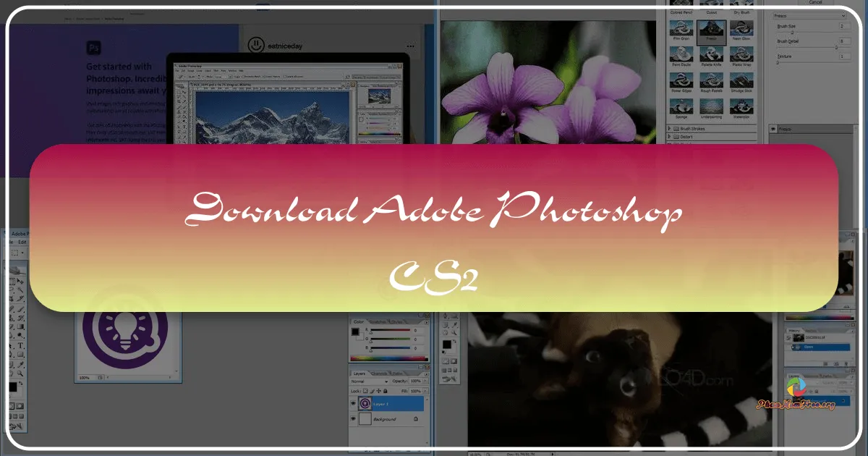
Task: Select the Plastic Wrap filter thumbnail
Action: pos(741,56)
